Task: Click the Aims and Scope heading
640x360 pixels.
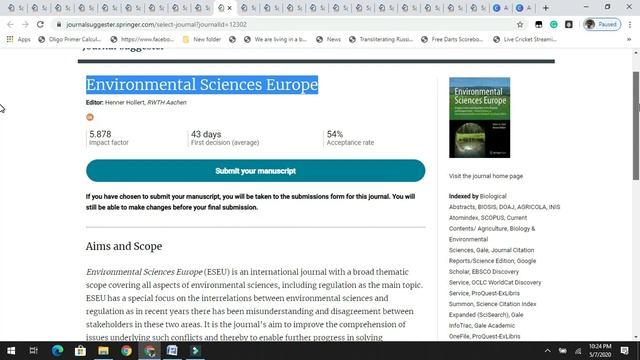Action: pos(124,246)
